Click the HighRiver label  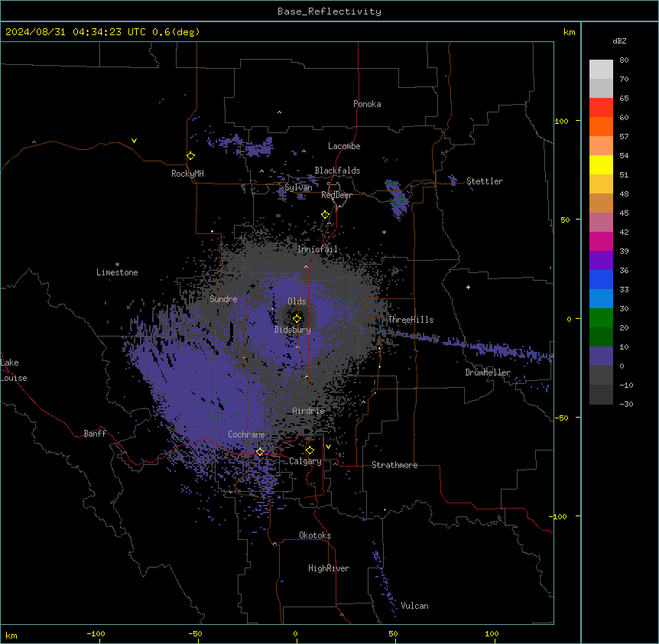tap(329, 568)
